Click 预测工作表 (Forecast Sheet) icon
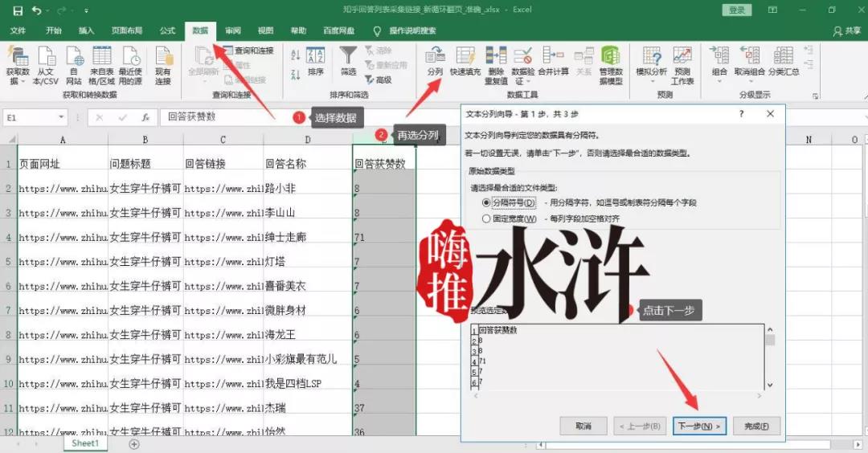The height and width of the screenshot is (453, 868). pyautogui.click(x=682, y=56)
